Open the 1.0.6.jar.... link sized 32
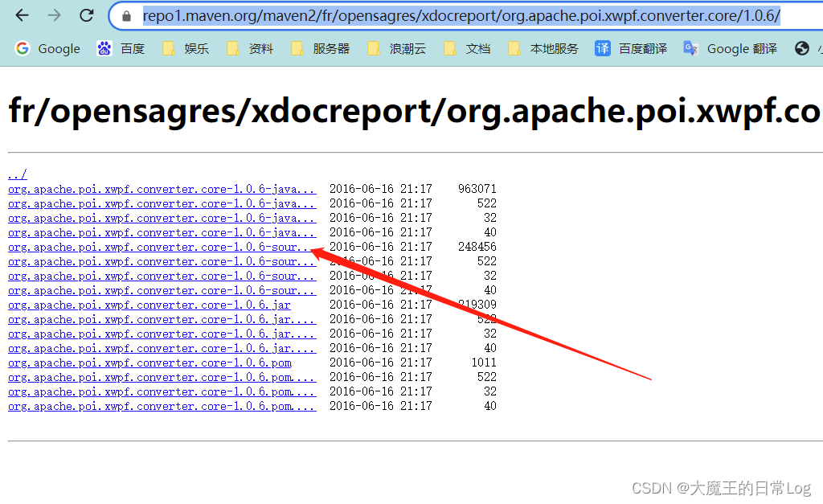The height and width of the screenshot is (504, 823). tap(162, 334)
